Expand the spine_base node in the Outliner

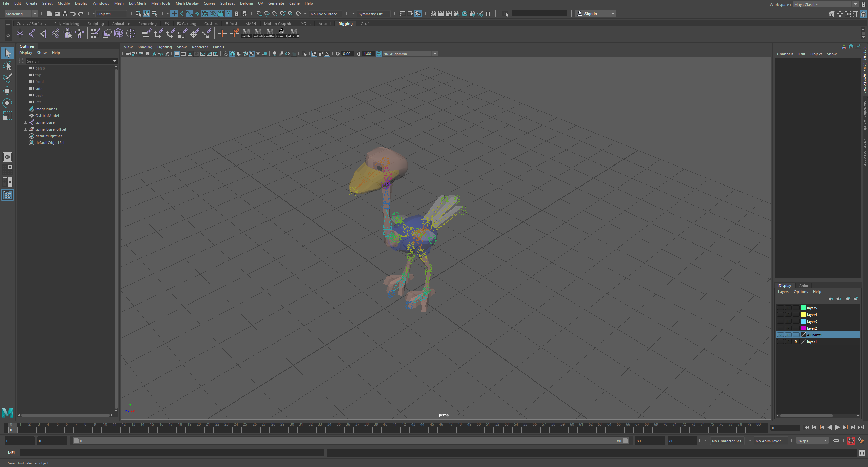click(25, 122)
